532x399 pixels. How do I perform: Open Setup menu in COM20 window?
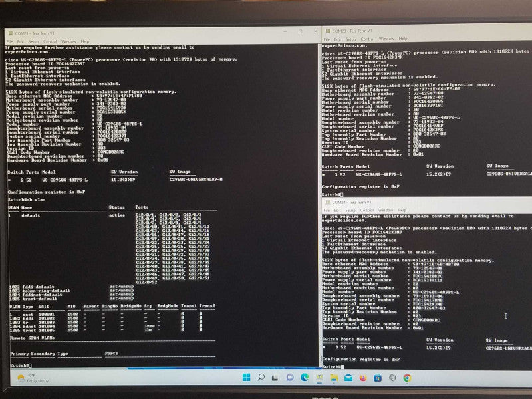point(350,39)
